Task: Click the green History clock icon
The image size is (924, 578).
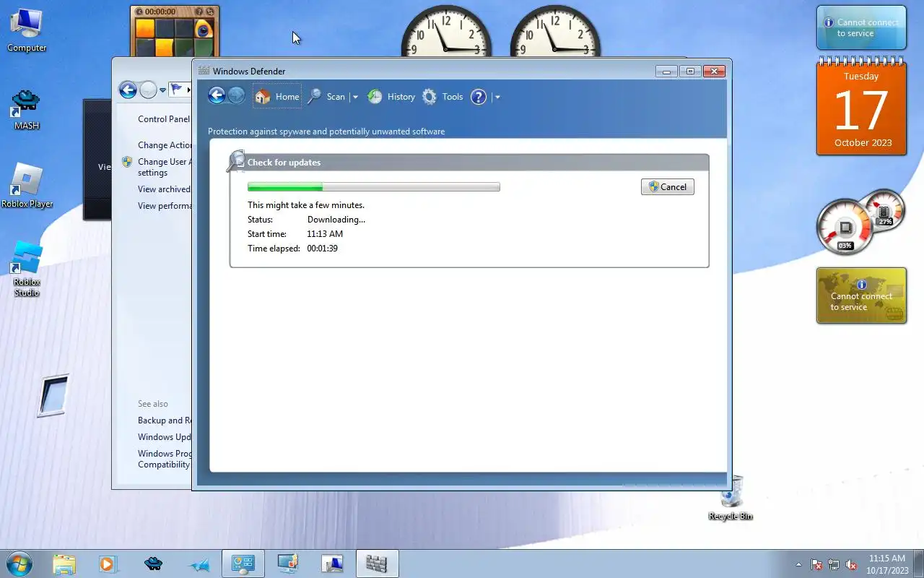Action: coord(375,97)
